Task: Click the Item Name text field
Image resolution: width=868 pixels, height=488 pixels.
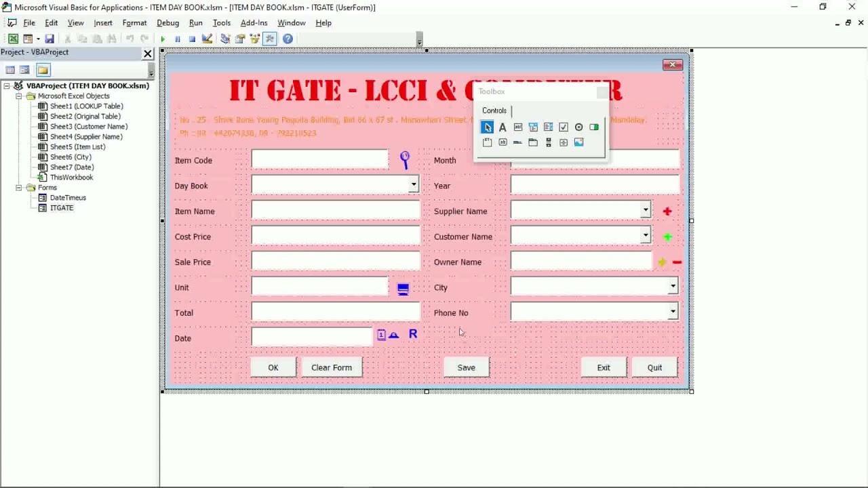Action: pyautogui.click(x=336, y=211)
